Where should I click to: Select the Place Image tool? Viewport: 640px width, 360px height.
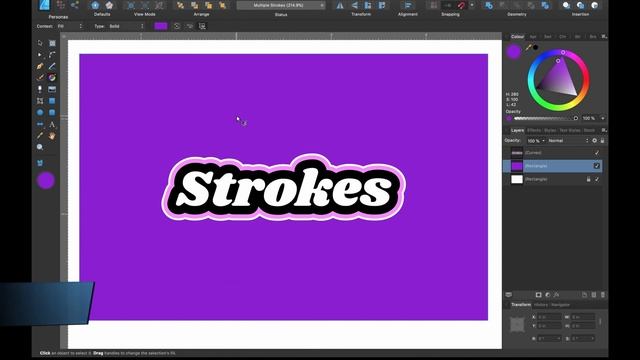pyautogui.click(x=52, y=89)
